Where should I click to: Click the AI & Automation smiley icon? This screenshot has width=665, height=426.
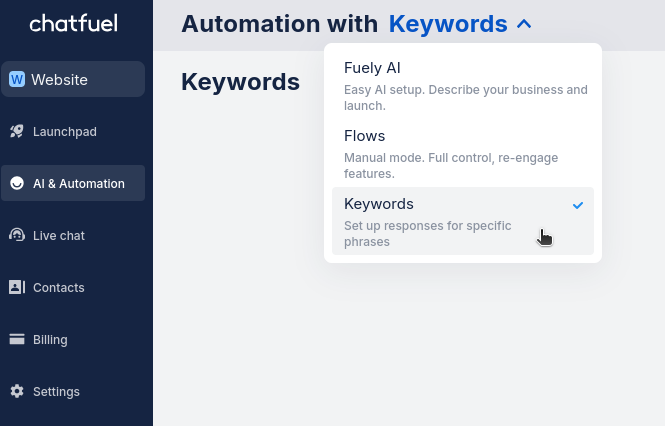click(16, 183)
